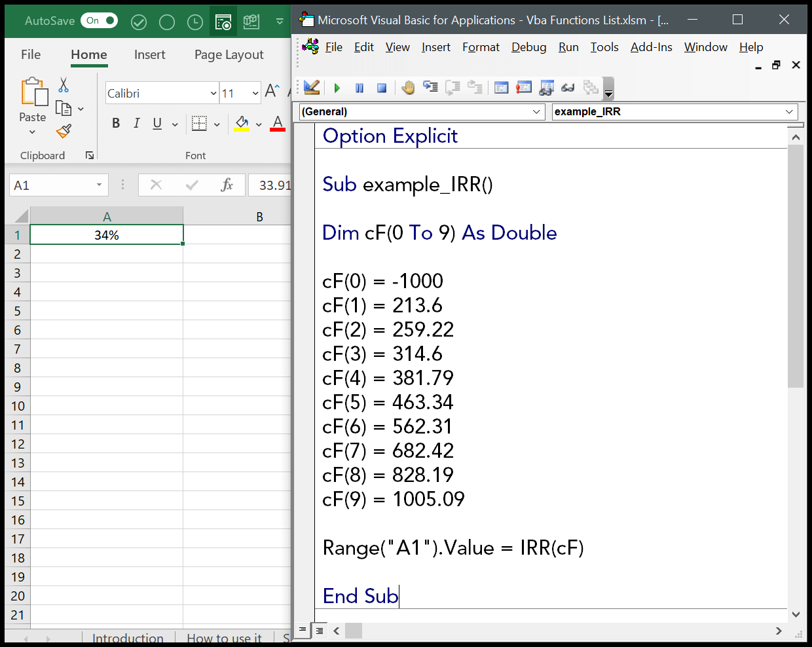812x647 pixels.
Task: Apply the yellow fill color swatch
Action: click(242, 123)
